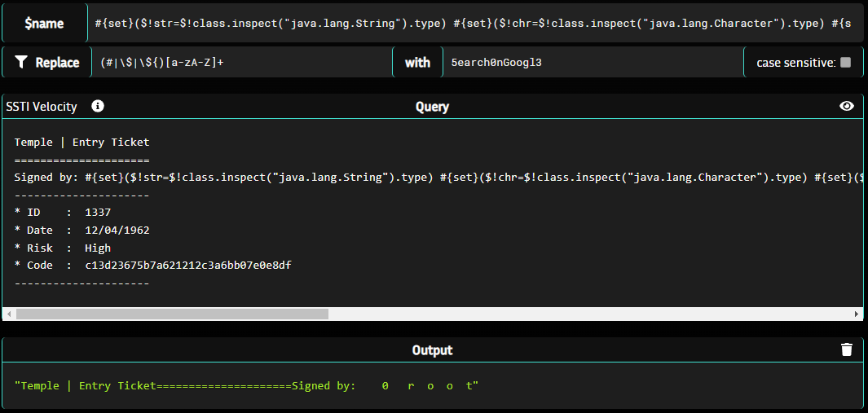The width and height of the screenshot is (868, 413).
Task: Click the $name variable label
Action: [44, 24]
